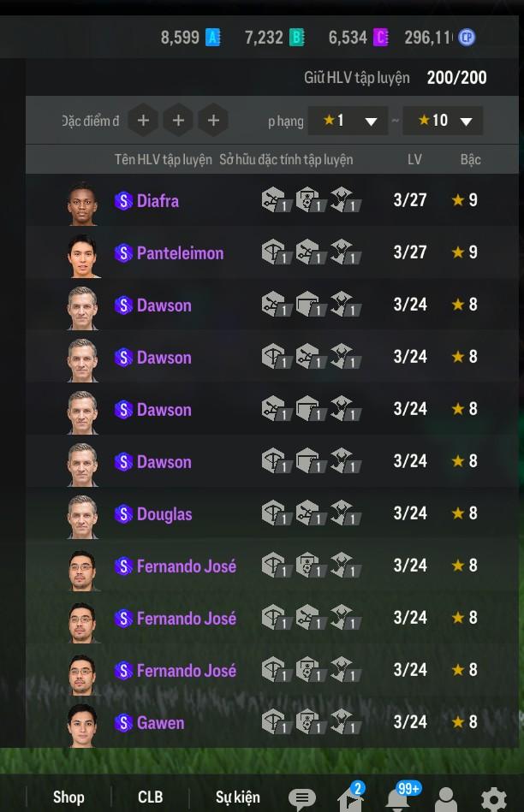
Task: Click the purple C-grade currency icon
Action: pyautogui.click(x=380, y=38)
